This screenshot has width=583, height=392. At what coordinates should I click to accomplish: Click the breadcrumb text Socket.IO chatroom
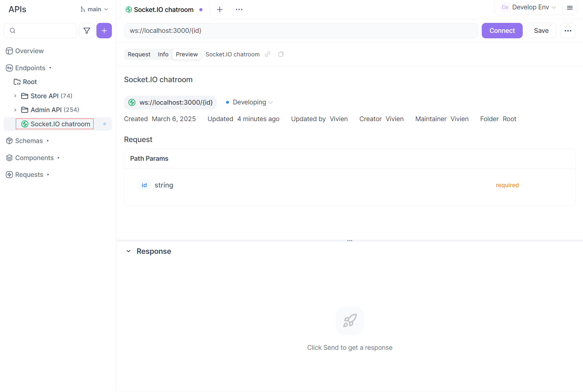pyautogui.click(x=232, y=54)
